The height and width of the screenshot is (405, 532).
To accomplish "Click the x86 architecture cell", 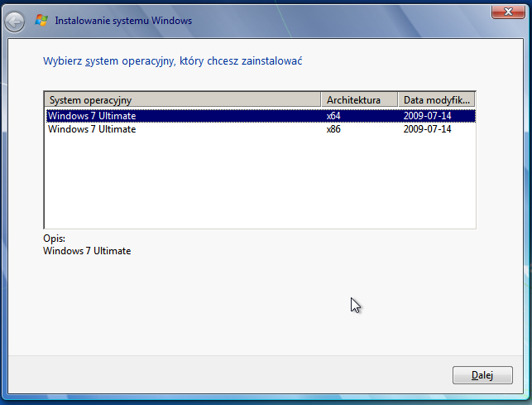I will point(333,129).
